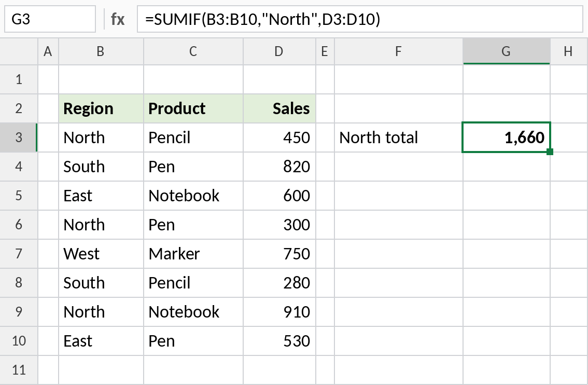Select the South cell in row 8
The width and height of the screenshot is (588, 385).
(101, 283)
